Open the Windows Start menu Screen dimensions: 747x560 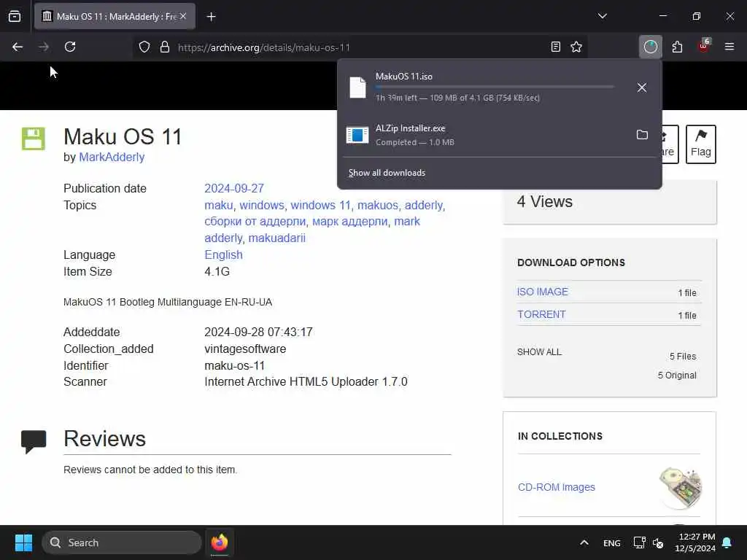pos(23,542)
